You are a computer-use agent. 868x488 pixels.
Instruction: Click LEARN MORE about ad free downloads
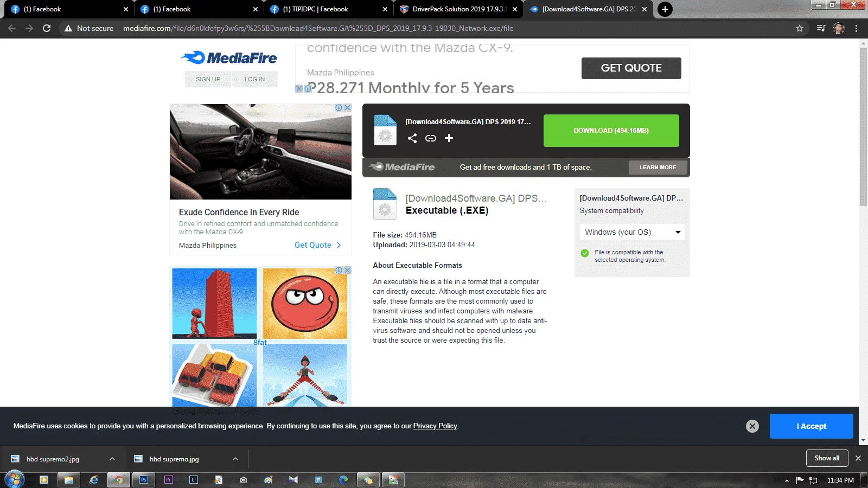tap(658, 168)
